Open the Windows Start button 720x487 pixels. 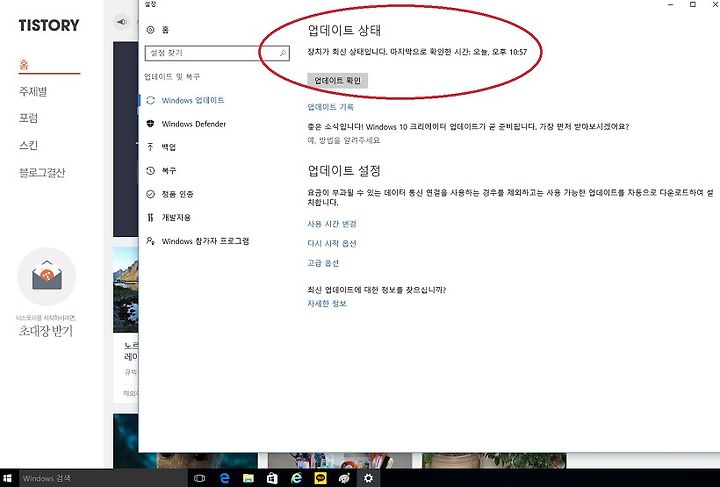[7, 478]
